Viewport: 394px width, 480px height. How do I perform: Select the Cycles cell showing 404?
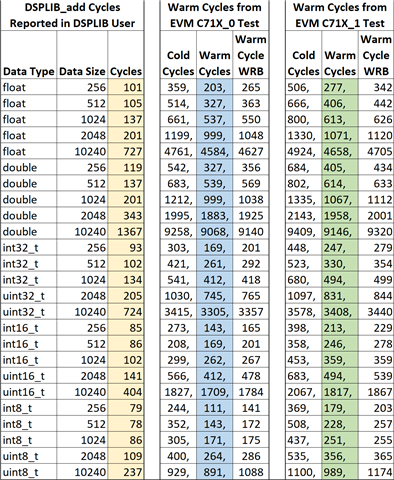pyautogui.click(x=126, y=392)
